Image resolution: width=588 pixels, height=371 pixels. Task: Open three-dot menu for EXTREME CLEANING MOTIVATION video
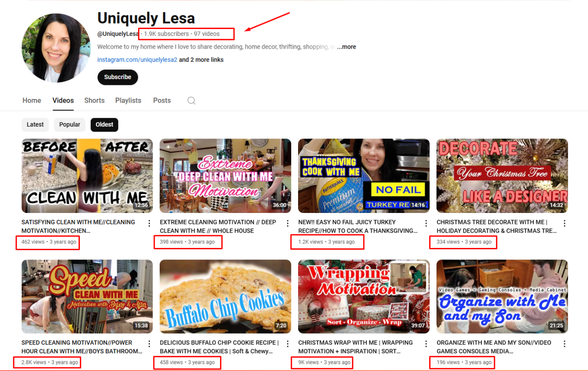[x=288, y=223]
